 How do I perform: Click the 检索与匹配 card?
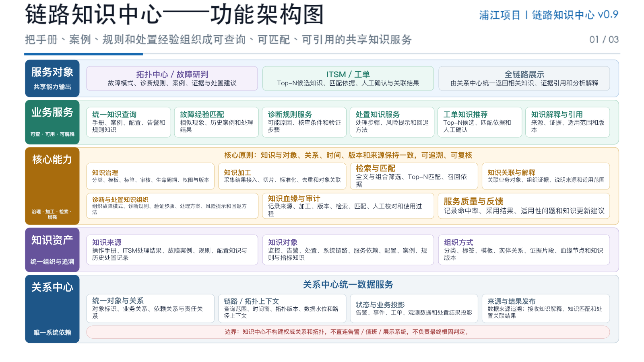pos(414,176)
